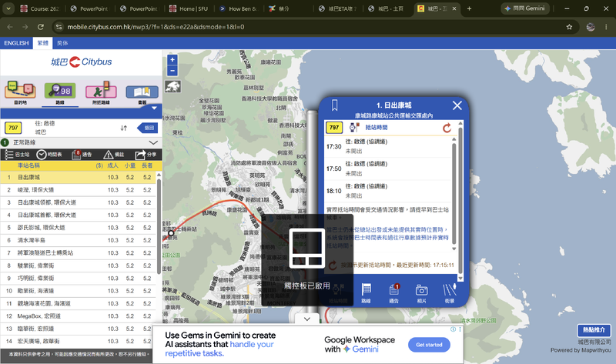Open the 街景 street view icon
Screen dimensions: 616x364
[x=450, y=293]
